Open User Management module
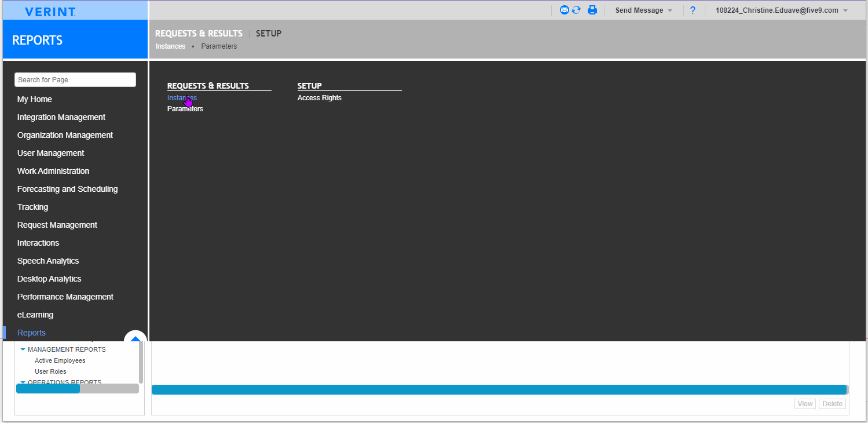 [x=50, y=153]
